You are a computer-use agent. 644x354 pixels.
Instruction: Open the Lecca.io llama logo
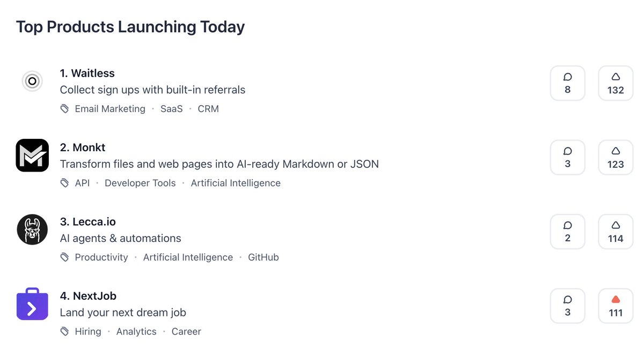coord(32,230)
